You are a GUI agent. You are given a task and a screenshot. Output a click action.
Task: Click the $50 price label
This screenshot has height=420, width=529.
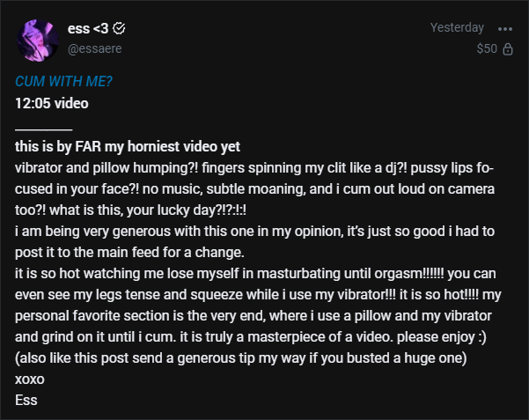(x=487, y=49)
